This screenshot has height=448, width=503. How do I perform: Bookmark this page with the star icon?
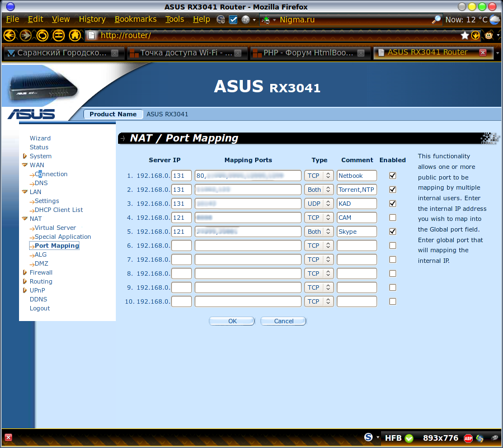coord(464,35)
